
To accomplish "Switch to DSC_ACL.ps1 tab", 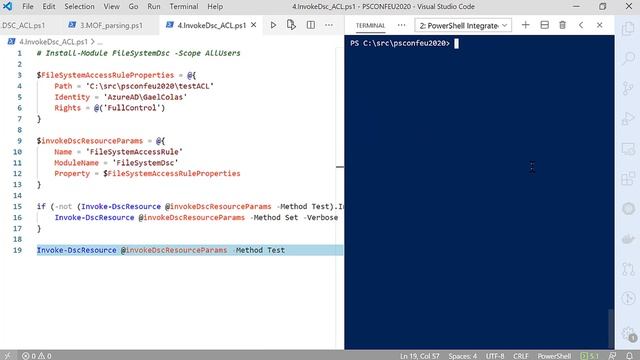I will tap(23, 25).
